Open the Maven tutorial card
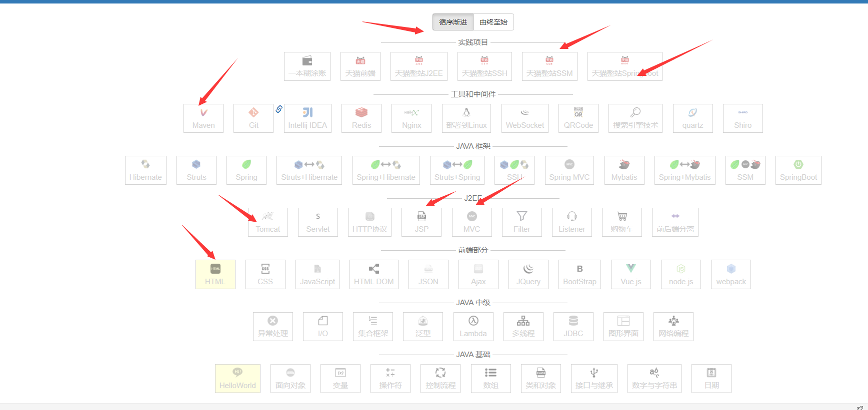 point(203,118)
